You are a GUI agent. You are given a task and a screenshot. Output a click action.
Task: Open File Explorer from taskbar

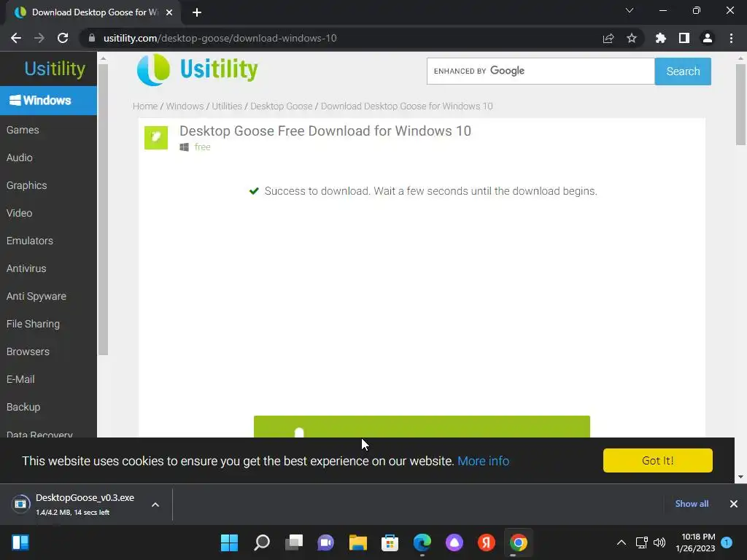pyautogui.click(x=357, y=542)
